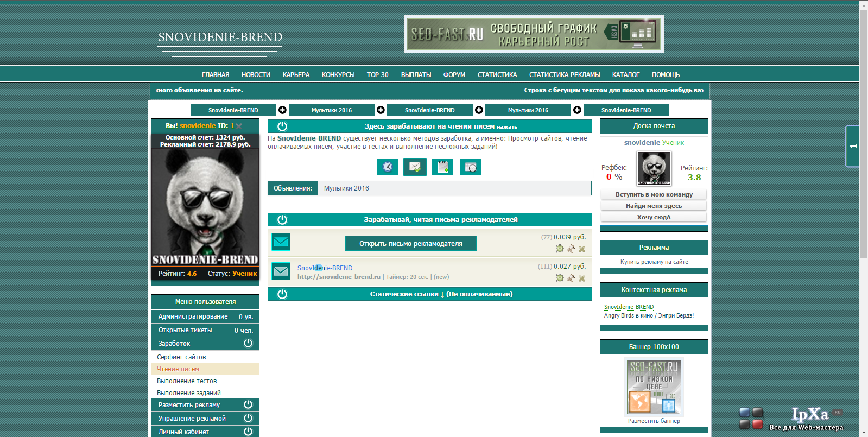Image resolution: width=868 pixels, height=437 pixels.
Task: Select the envelope with checkmark icon
Action: coord(415,167)
